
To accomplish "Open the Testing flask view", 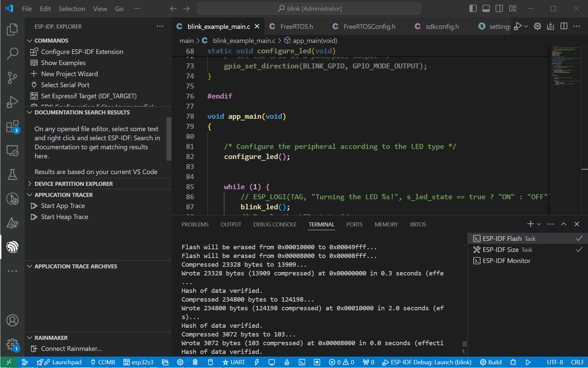I will pyautogui.click(x=12, y=174).
